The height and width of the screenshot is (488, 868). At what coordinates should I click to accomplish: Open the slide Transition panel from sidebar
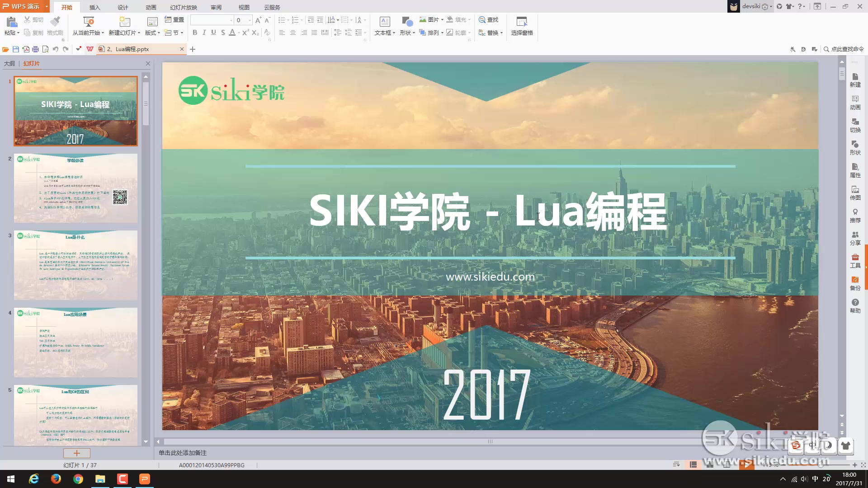click(855, 125)
